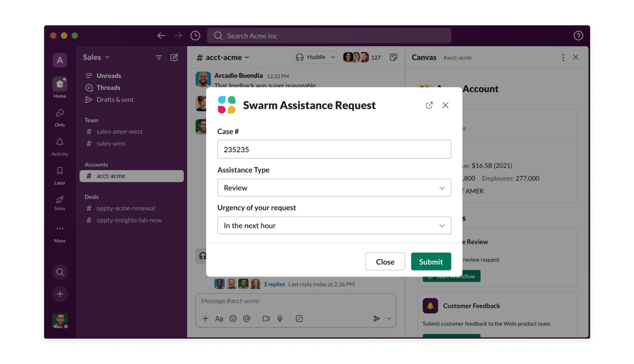The image size is (634, 364).
Task: Open history clock icon
Action: pos(195,36)
